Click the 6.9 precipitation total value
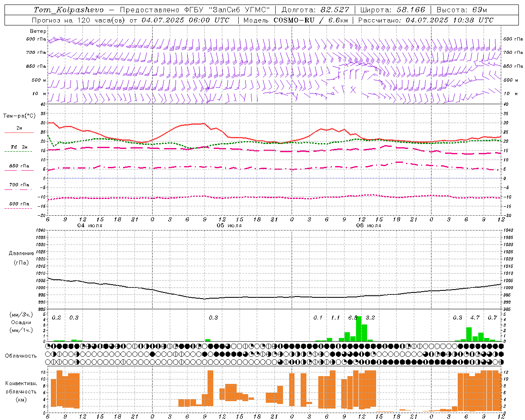 point(353,318)
